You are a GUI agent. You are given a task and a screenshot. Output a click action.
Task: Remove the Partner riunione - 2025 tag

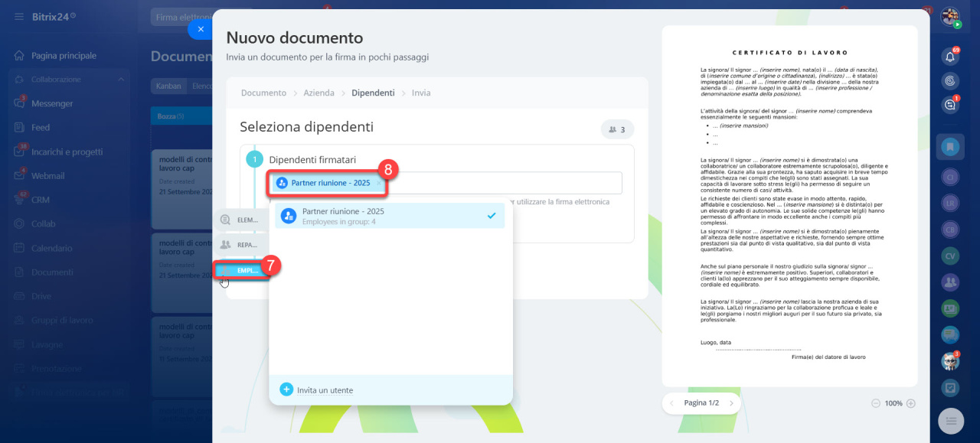378,184
